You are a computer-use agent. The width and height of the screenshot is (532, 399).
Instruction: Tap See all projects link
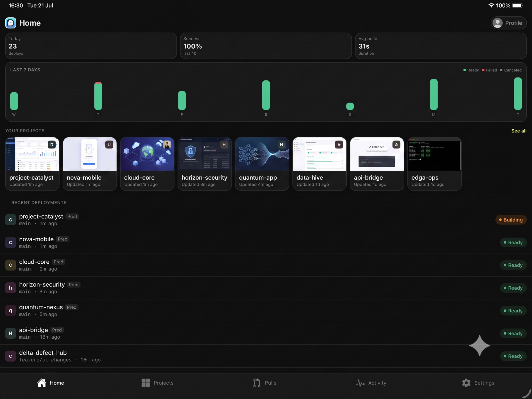tap(519, 131)
